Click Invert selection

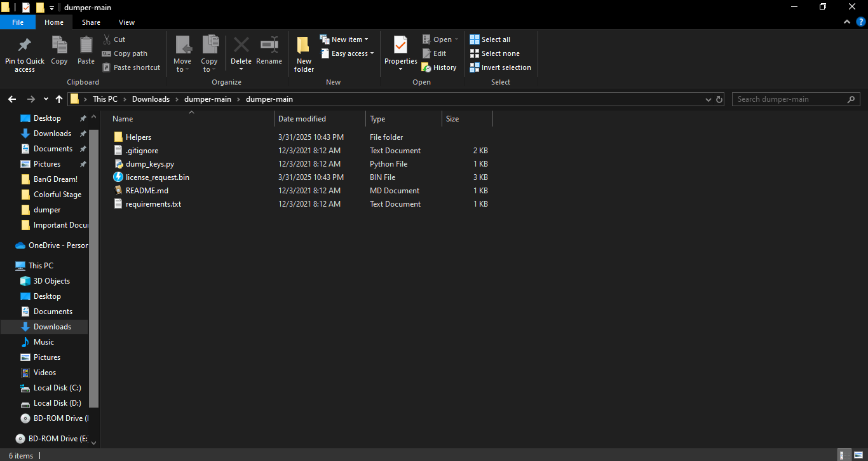point(500,67)
